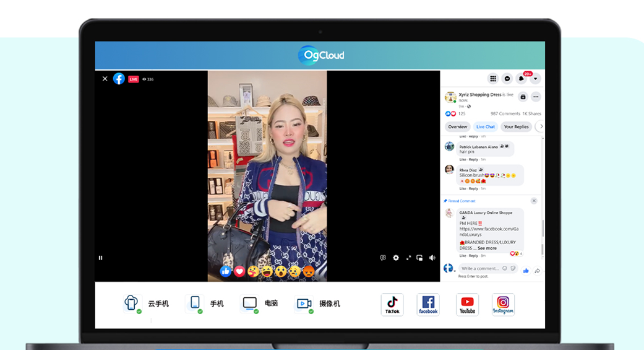The image size is (644, 350).
Task: Select the 手机 phone source
Action: point(205,304)
